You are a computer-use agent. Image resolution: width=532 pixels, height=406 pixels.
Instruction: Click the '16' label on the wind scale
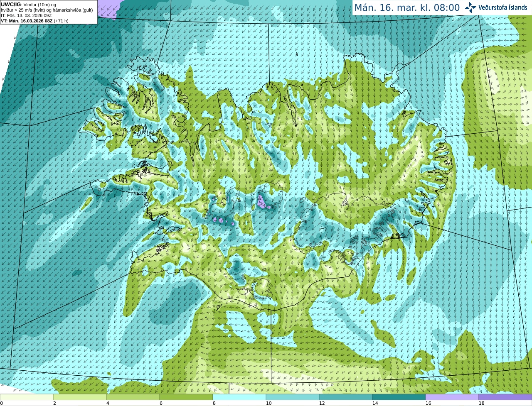429,403
